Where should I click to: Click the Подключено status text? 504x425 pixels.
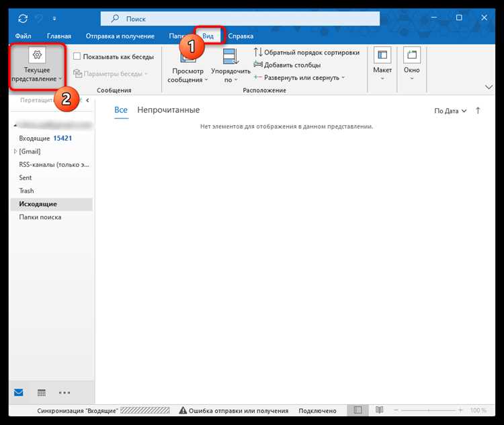[317, 411]
